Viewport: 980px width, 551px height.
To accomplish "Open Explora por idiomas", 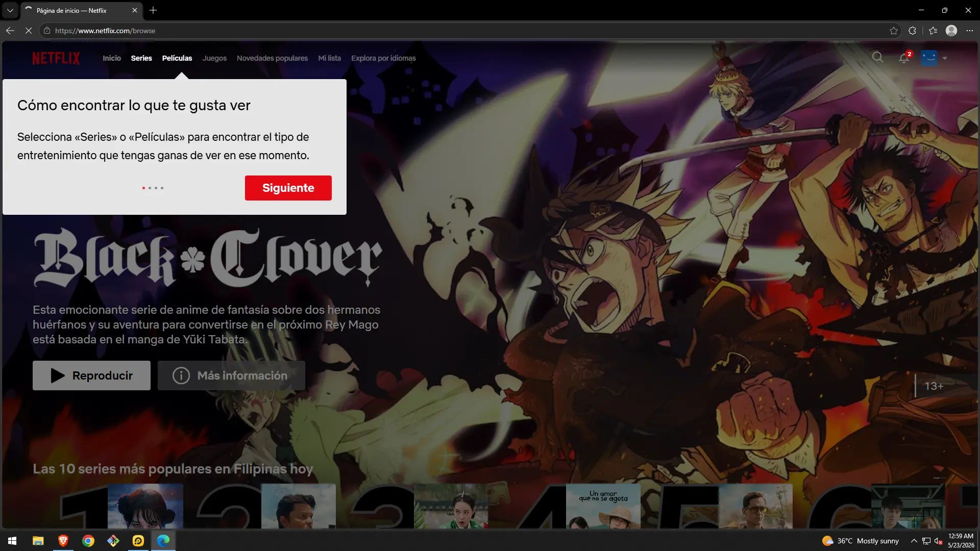I will tap(383, 58).
